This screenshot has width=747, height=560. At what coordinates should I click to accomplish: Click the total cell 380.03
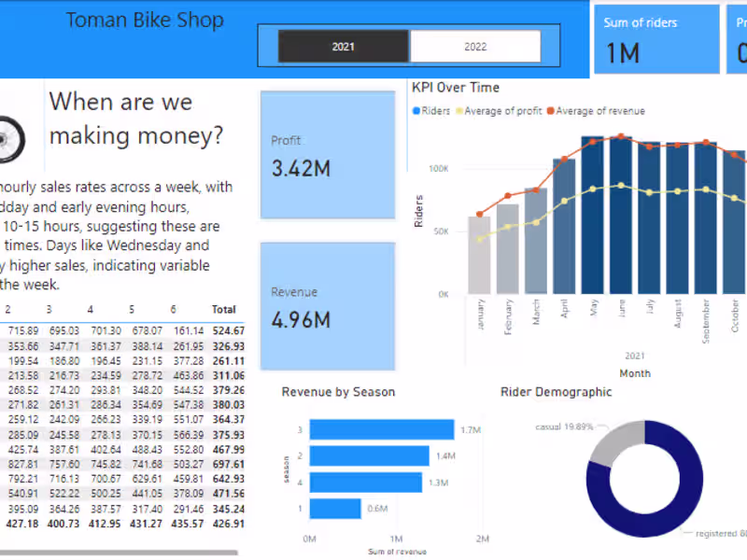(229, 405)
